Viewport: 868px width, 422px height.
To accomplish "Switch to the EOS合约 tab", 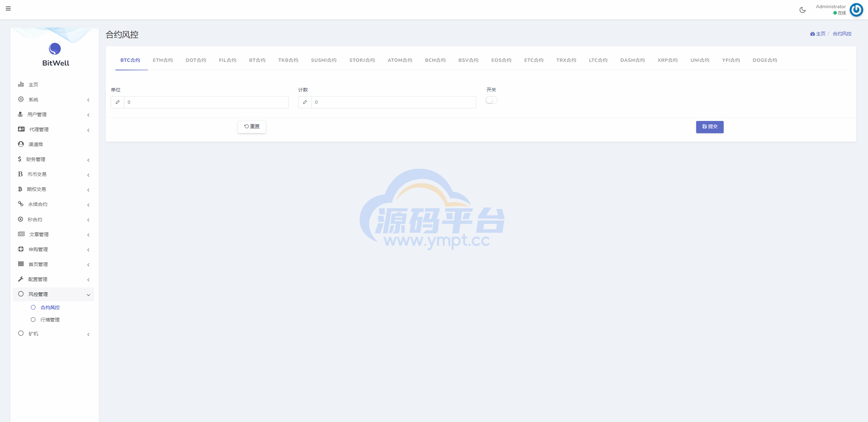I will pyautogui.click(x=501, y=60).
